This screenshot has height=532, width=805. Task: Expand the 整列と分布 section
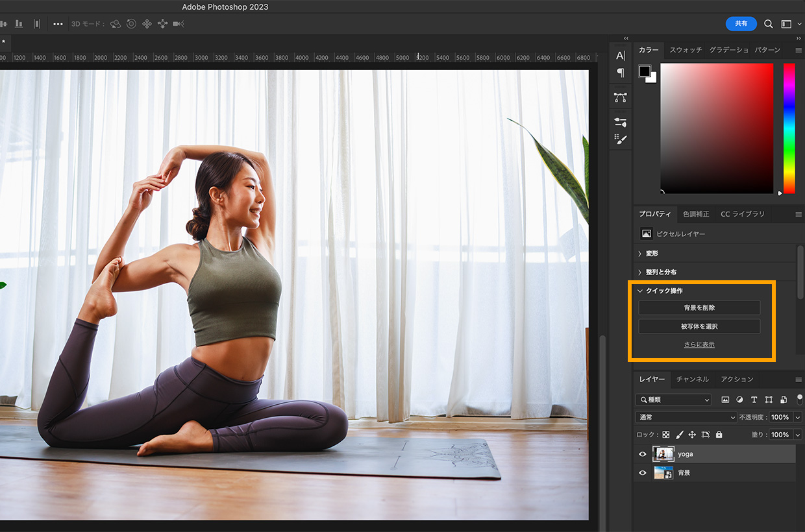coord(640,272)
